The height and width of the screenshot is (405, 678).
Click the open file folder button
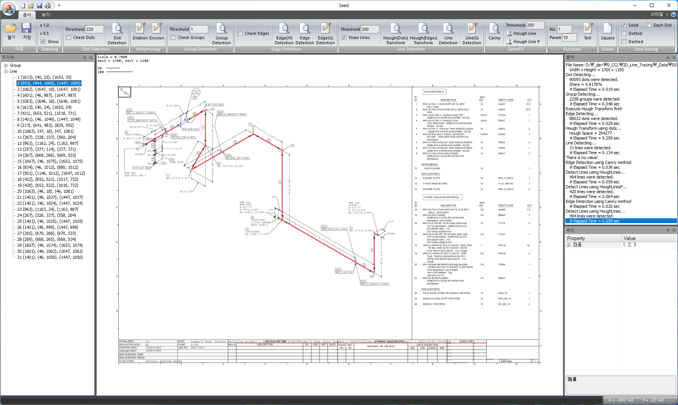click(x=11, y=30)
